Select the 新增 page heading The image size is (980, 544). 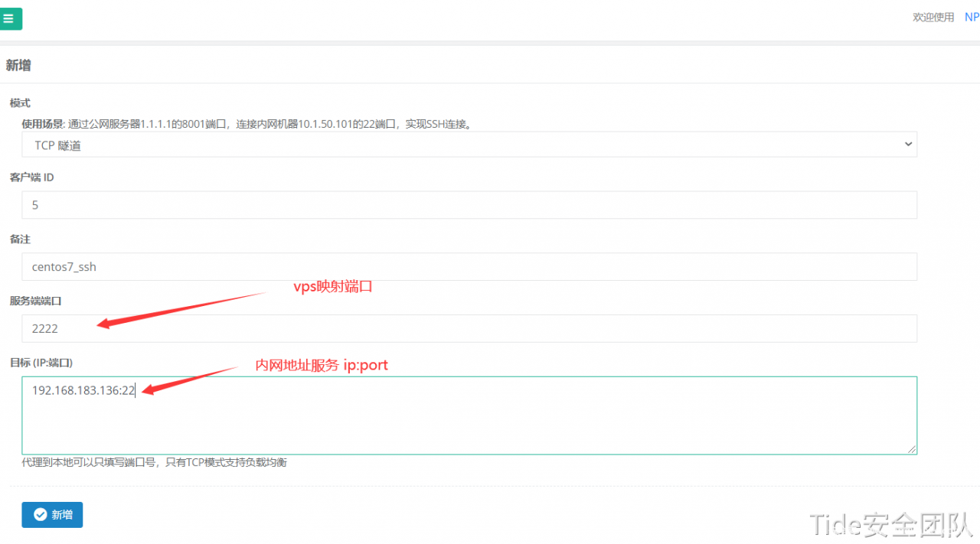pyautogui.click(x=18, y=65)
